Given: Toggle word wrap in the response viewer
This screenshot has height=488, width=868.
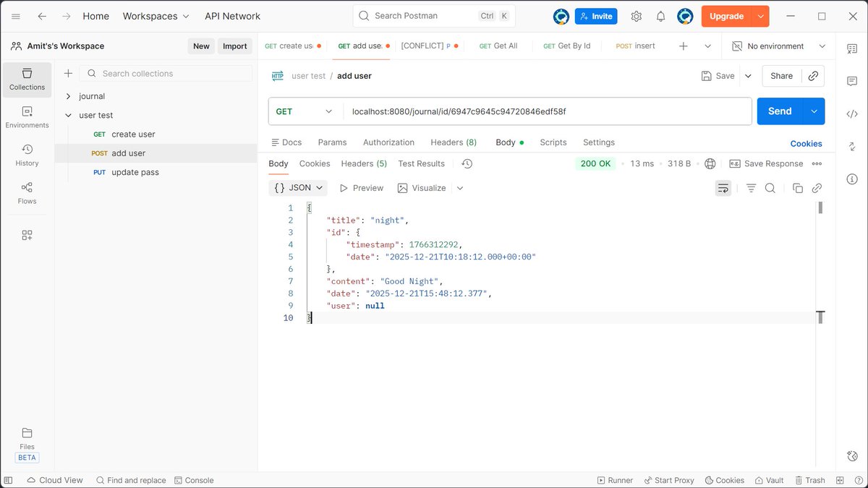Looking at the screenshot, I should [723, 187].
